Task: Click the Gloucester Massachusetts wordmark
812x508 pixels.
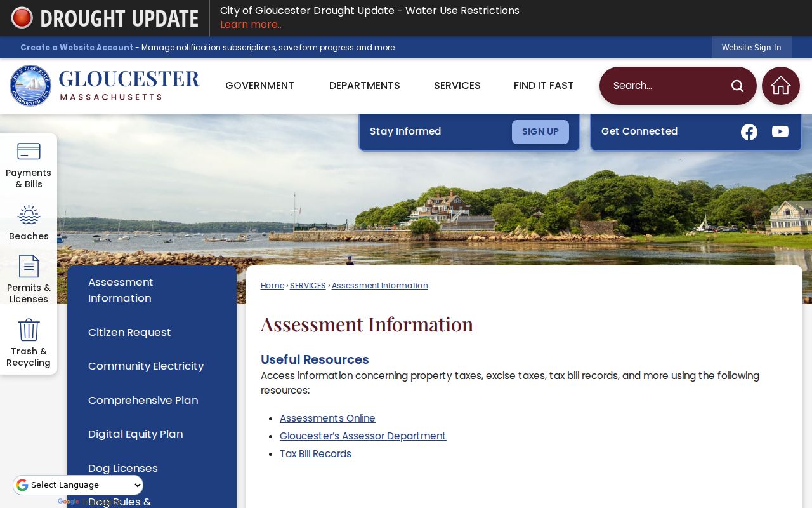Action: pos(129,85)
